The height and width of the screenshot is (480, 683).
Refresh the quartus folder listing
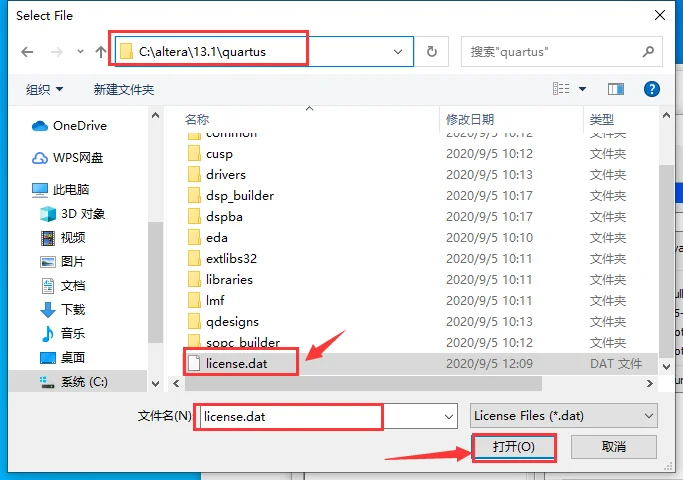click(x=431, y=52)
